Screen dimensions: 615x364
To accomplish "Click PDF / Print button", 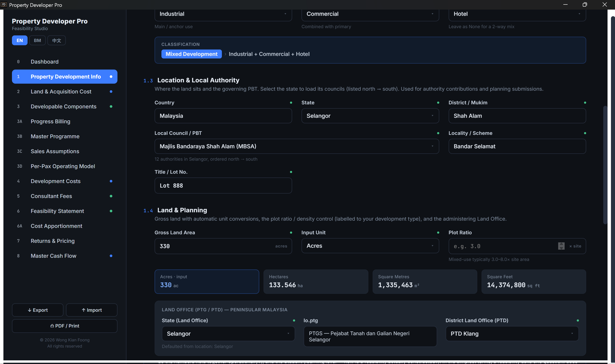I will pyautogui.click(x=64, y=326).
